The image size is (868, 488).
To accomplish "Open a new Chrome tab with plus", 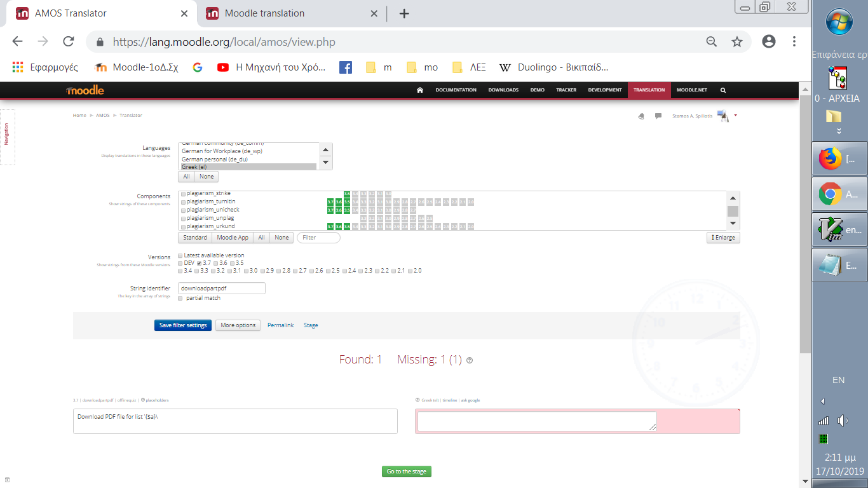I will (404, 13).
